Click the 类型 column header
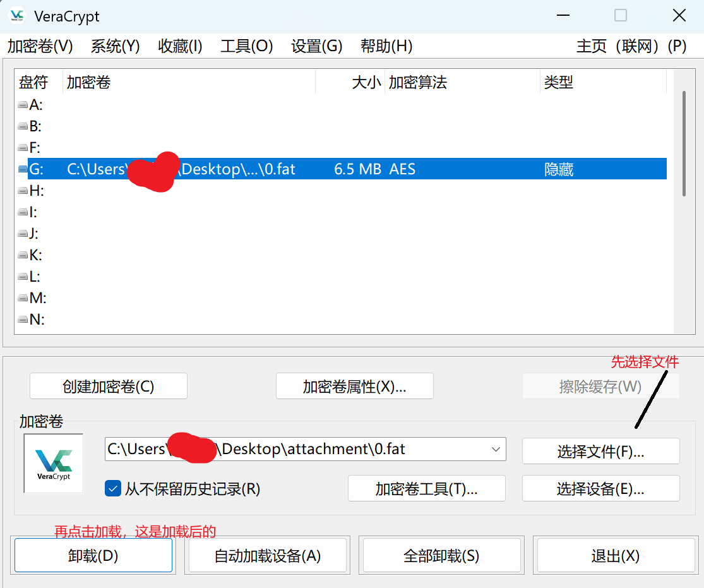704x588 pixels. (x=604, y=82)
